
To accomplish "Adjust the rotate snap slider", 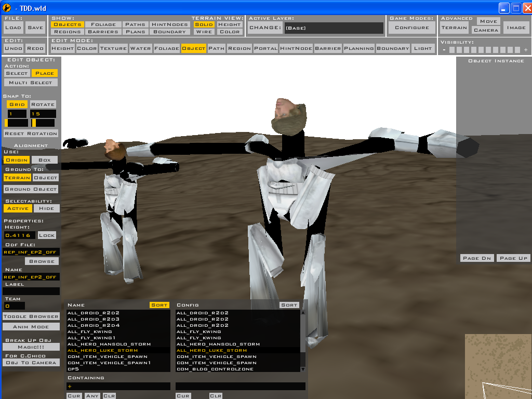I will pos(43,123).
